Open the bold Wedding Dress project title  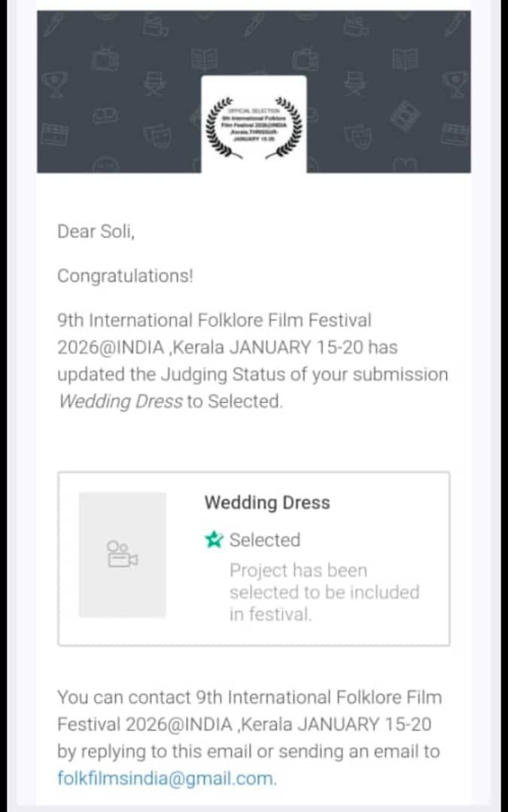click(266, 503)
